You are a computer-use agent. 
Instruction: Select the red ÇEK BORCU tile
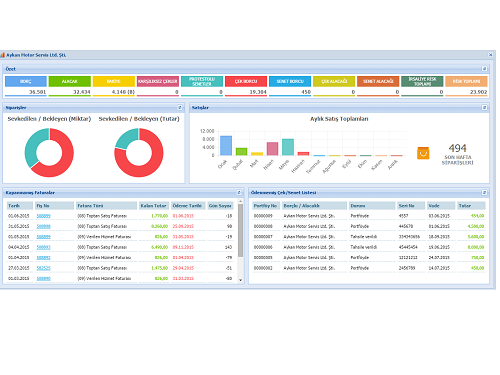coord(246,81)
